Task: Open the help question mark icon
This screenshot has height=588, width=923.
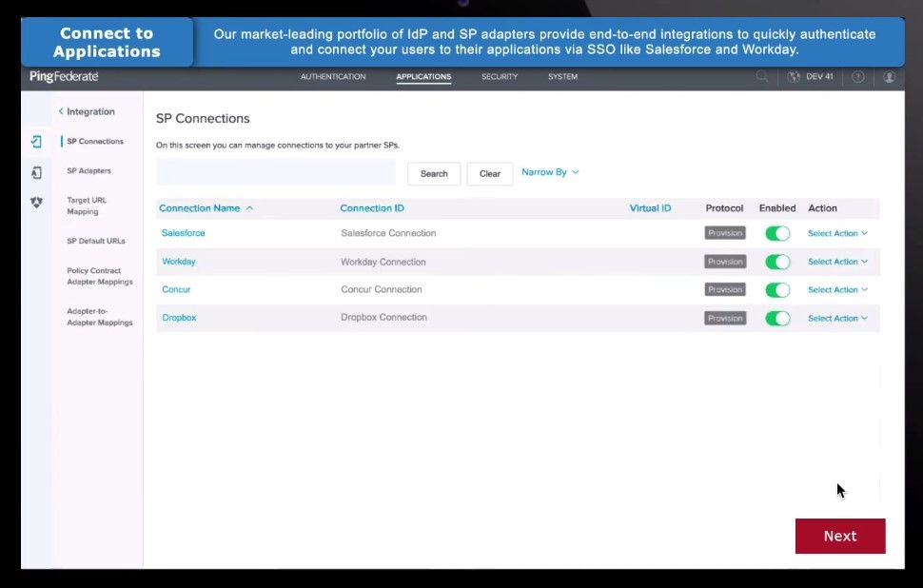Action: tap(858, 76)
